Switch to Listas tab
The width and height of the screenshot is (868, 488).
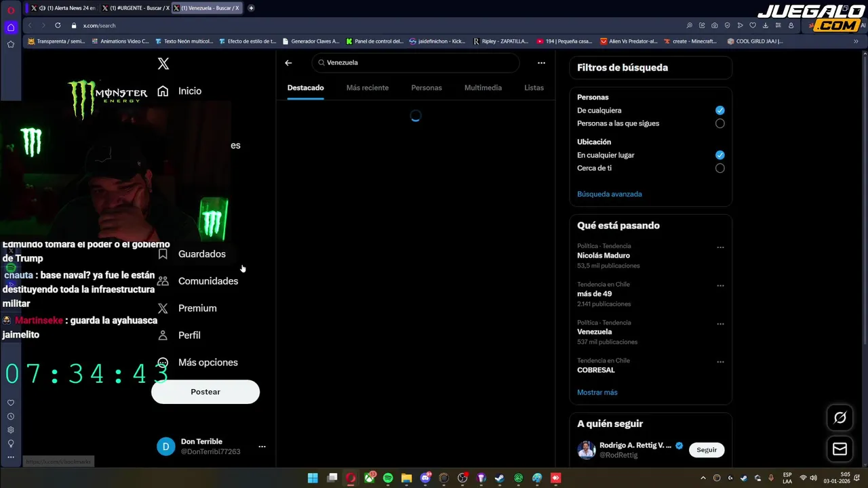[534, 87]
